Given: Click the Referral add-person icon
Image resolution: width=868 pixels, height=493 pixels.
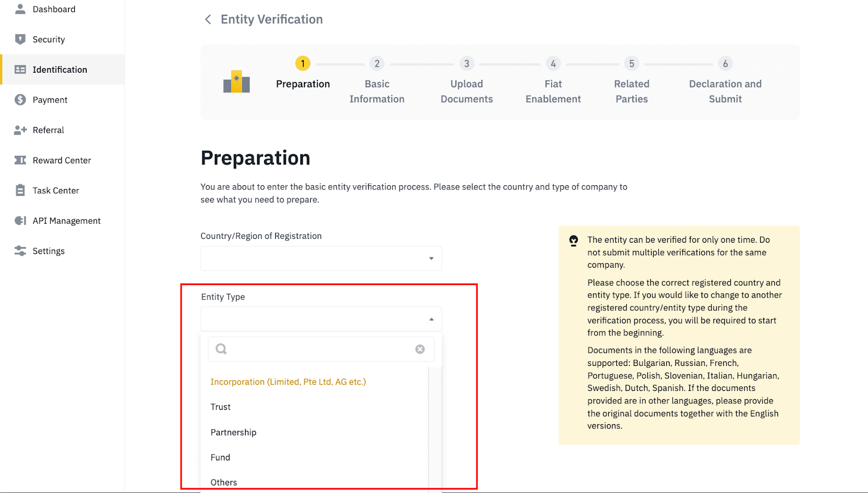Looking at the screenshot, I should click(x=20, y=130).
